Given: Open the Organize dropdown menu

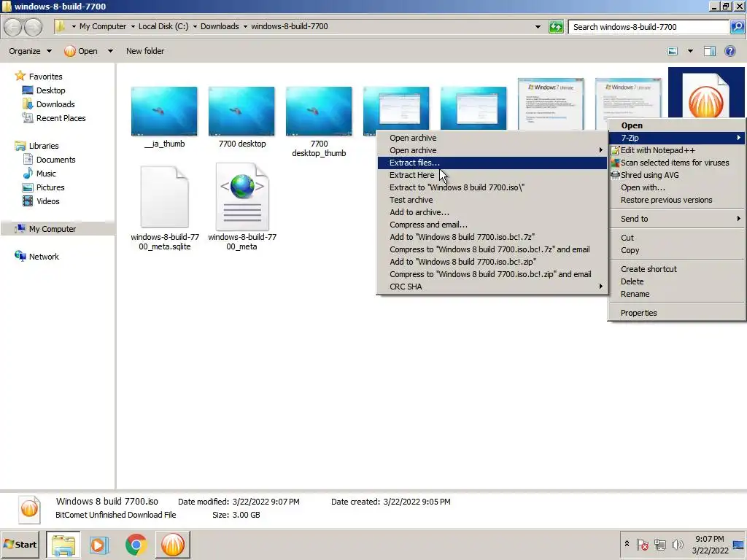Looking at the screenshot, I should pos(30,51).
